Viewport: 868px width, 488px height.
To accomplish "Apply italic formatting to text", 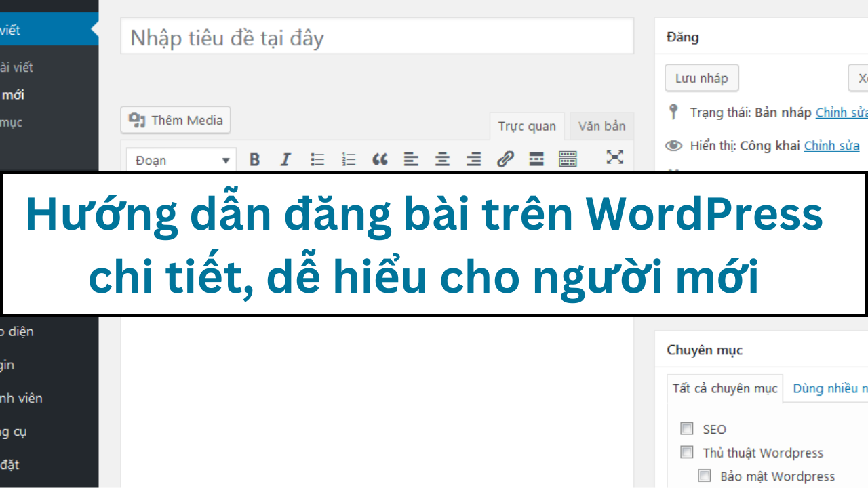I will point(285,159).
